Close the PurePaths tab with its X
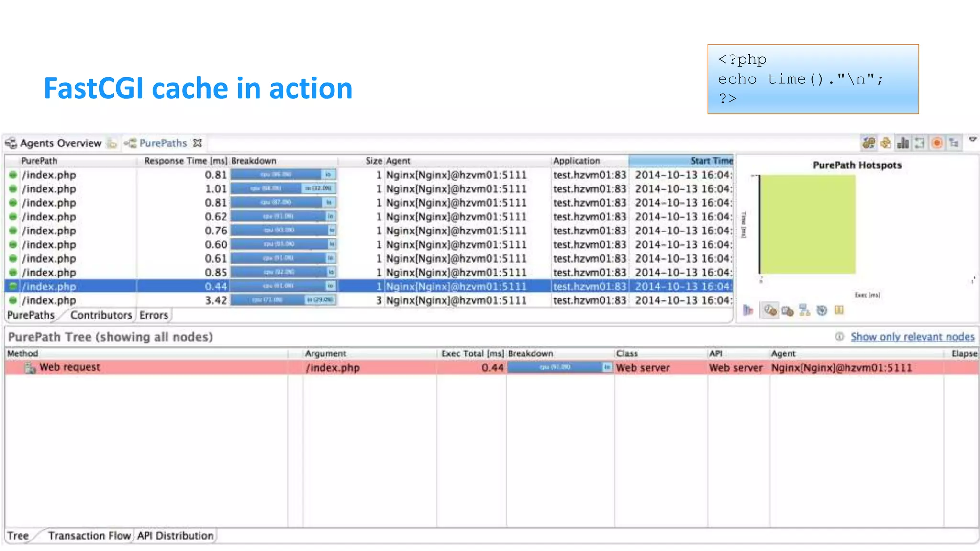Viewport: 980px width, 551px height. tap(197, 143)
